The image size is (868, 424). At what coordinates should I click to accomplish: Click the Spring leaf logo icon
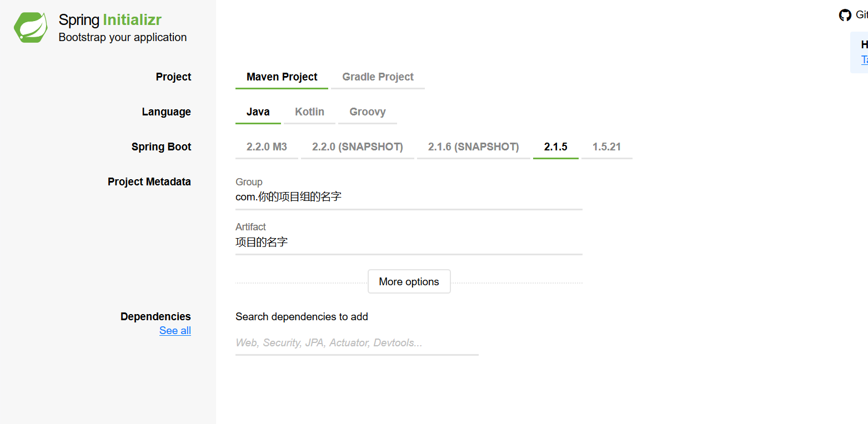31,28
